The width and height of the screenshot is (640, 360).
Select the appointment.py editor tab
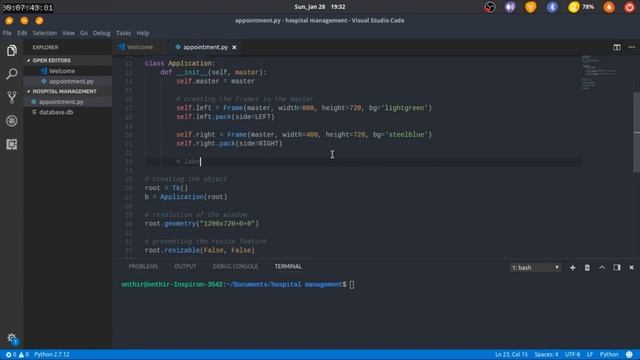(x=205, y=47)
